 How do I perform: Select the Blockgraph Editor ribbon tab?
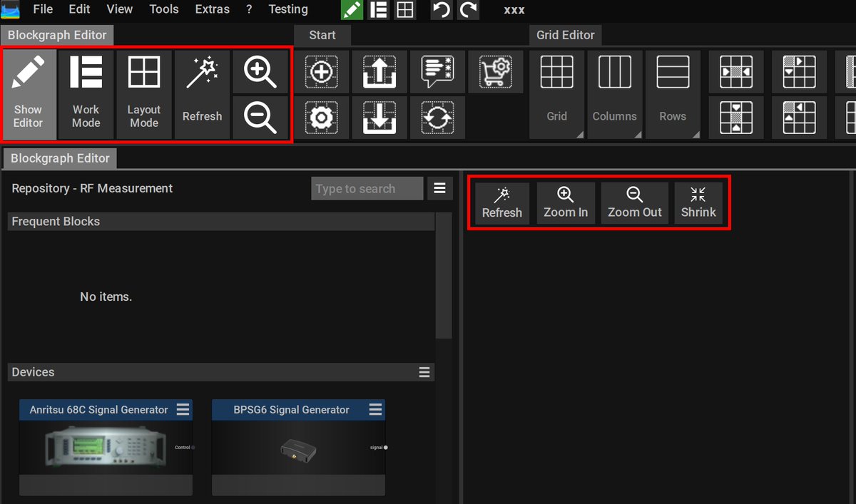pyautogui.click(x=57, y=35)
